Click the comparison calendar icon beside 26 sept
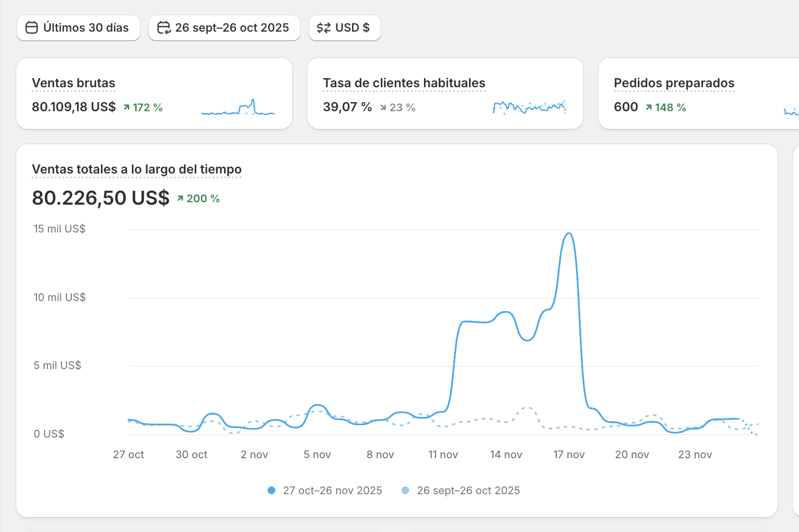The width and height of the screenshot is (799, 532). (164, 28)
